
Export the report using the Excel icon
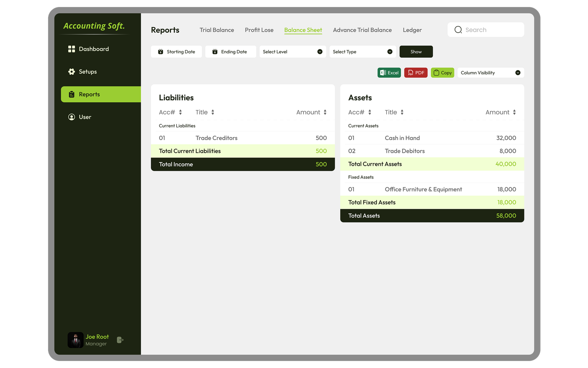pyautogui.click(x=383, y=72)
